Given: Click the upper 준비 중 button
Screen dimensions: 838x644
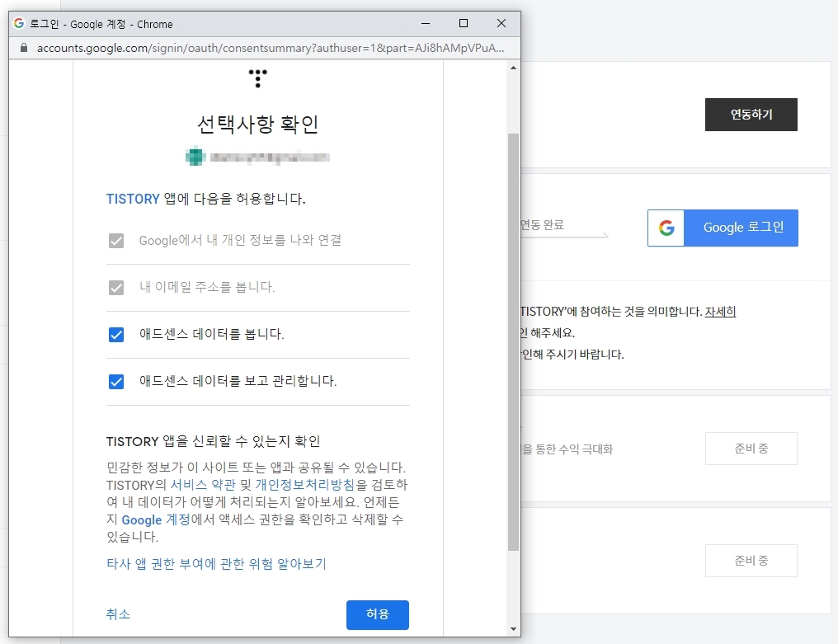Looking at the screenshot, I should coord(751,449).
